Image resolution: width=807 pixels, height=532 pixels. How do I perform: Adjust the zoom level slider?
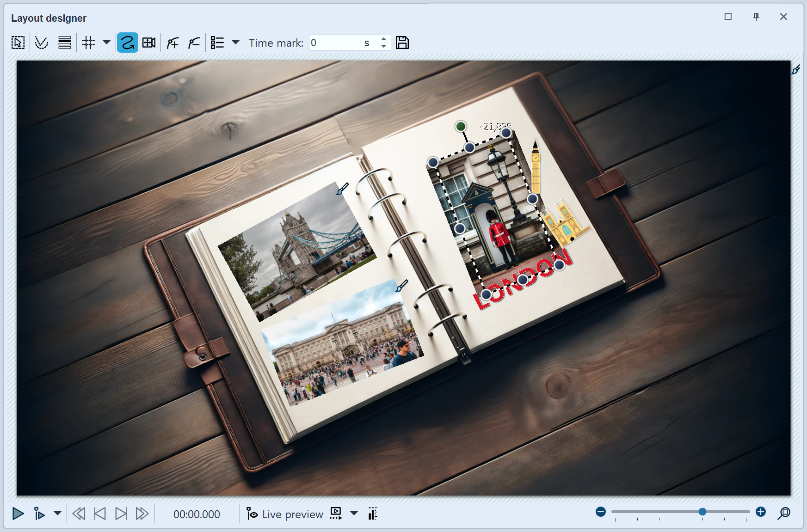[x=702, y=512]
